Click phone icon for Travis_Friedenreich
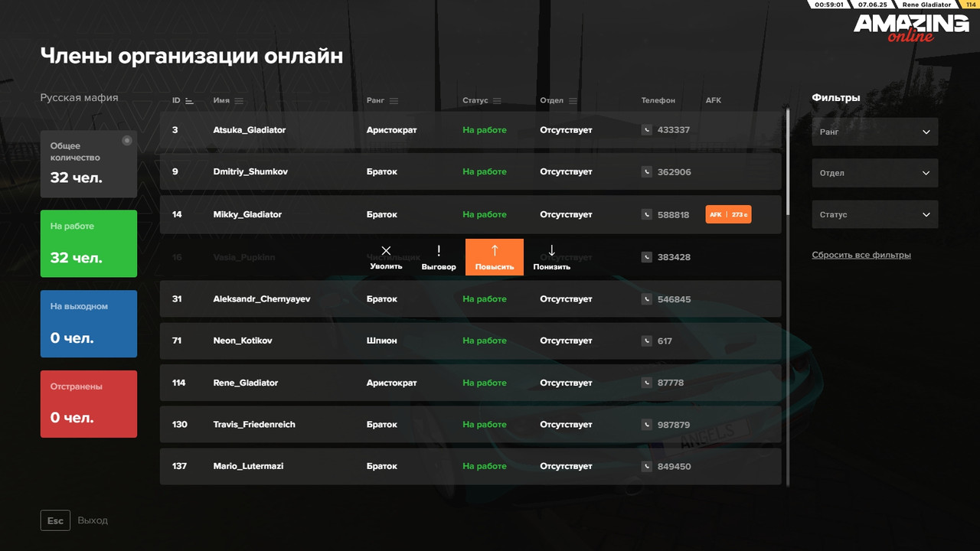Viewport: 980px width, 551px height. (647, 425)
